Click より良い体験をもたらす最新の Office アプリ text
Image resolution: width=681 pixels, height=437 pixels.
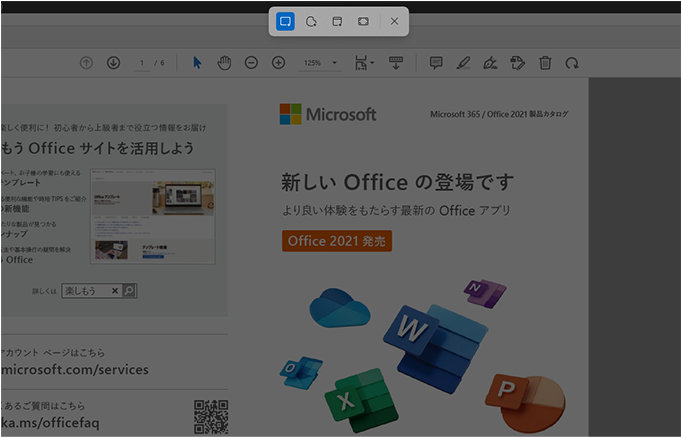pyautogui.click(x=396, y=211)
